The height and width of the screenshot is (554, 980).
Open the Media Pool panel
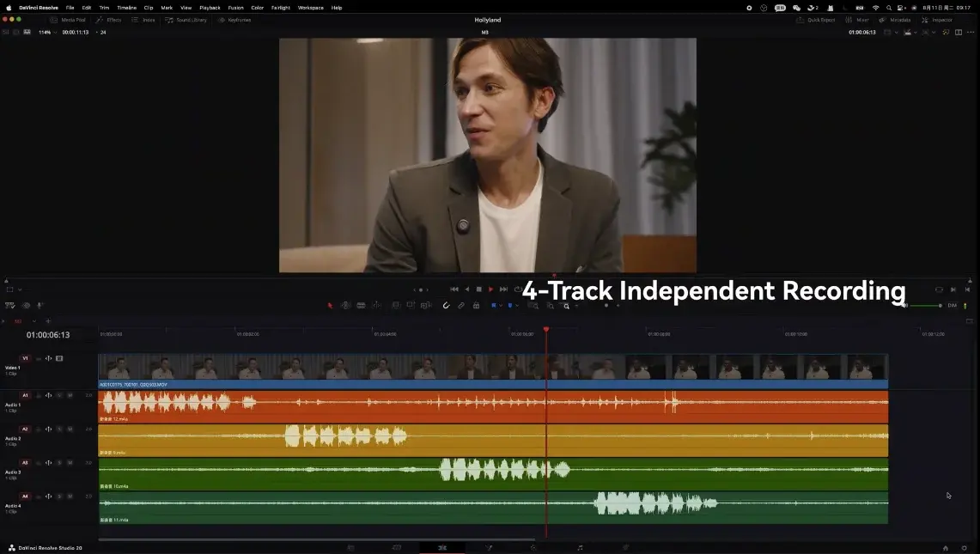pos(68,20)
